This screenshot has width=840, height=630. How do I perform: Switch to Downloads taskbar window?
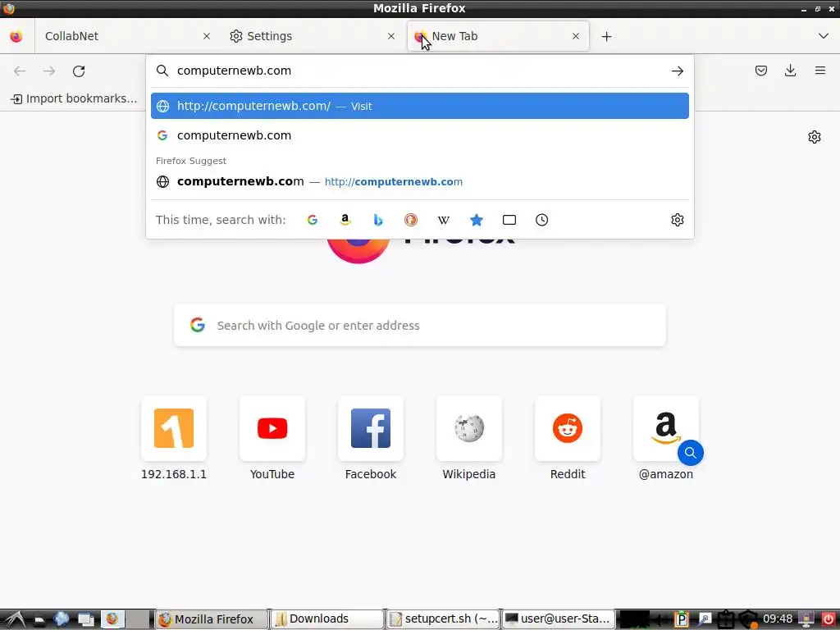[x=326, y=619]
